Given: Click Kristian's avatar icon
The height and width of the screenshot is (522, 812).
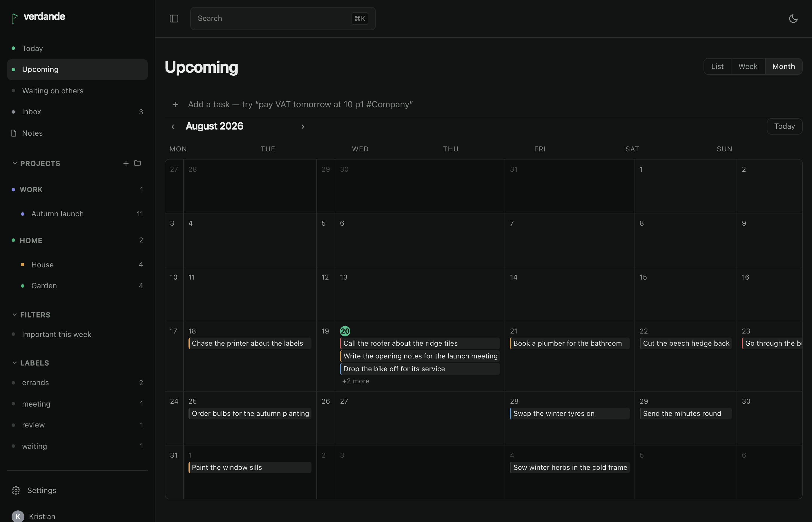Looking at the screenshot, I should [x=18, y=516].
